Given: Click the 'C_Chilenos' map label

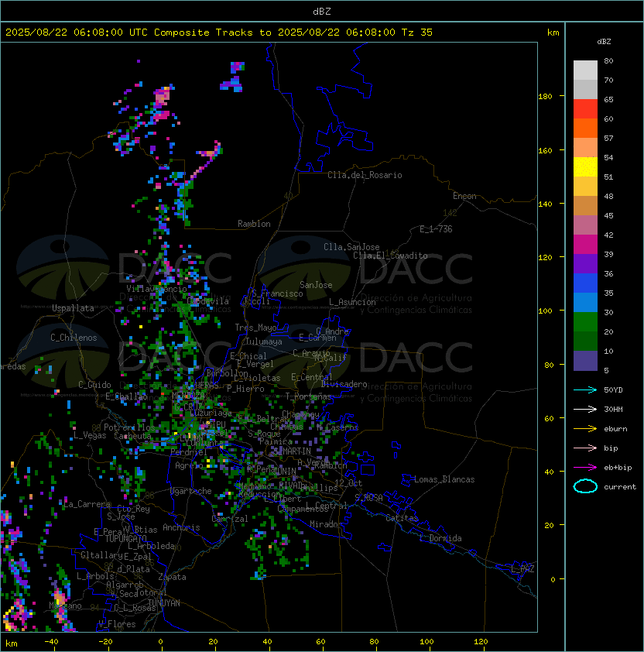Looking at the screenshot, I should click(74, 338).
